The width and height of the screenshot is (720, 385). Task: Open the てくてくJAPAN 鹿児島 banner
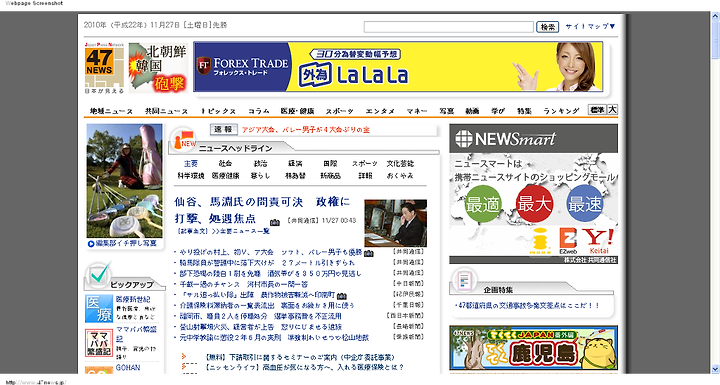(x=534, y=348)
